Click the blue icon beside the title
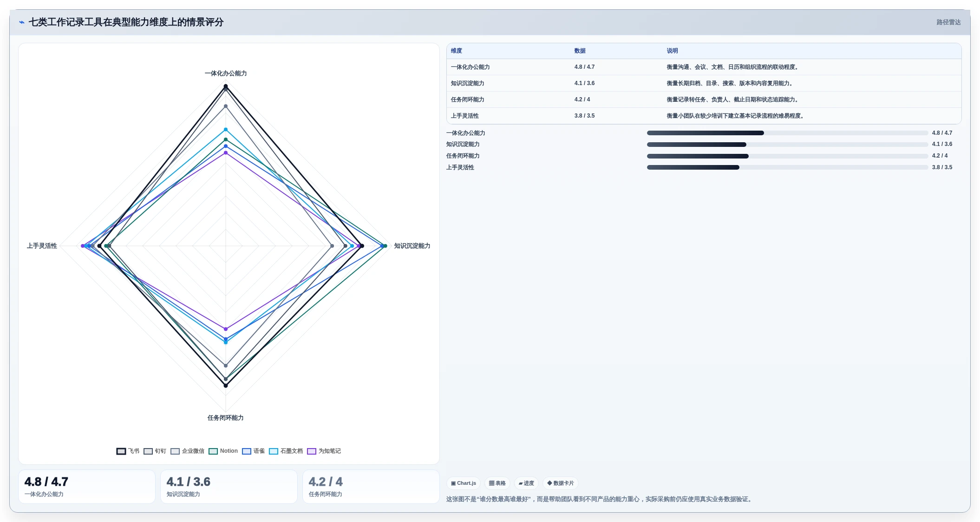980x522 pixels. [x=21, y=22]
